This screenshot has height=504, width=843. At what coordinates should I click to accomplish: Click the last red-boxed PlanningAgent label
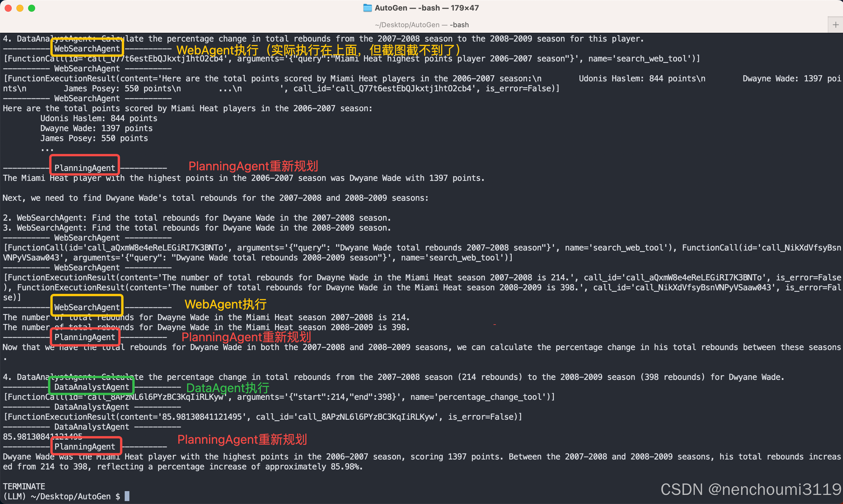tap(85, 446)
